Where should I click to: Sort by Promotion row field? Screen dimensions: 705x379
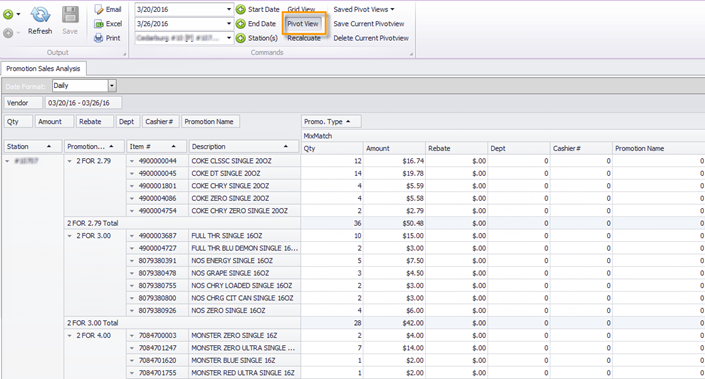94,147
